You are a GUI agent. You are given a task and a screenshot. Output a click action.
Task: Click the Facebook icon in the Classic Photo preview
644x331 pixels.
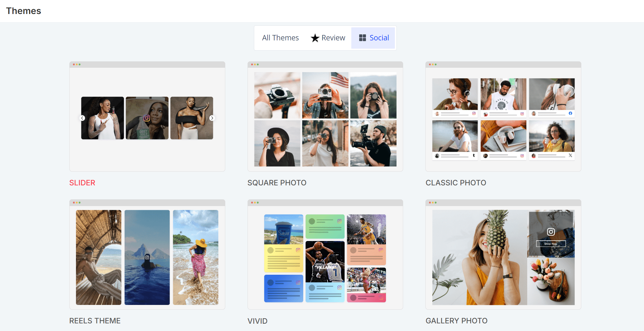tap(570, 113)
